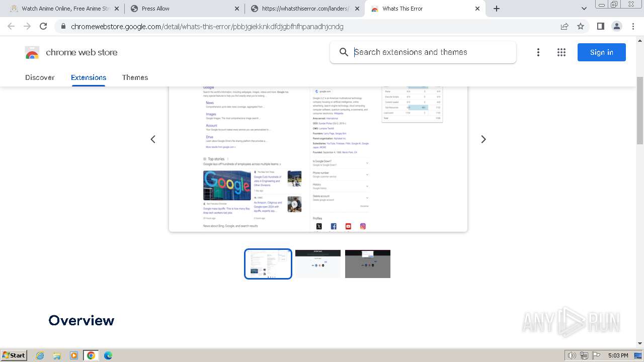Click the chrome web store logo
This screenshot has width=644, height=362.
(x=71, y=52)
